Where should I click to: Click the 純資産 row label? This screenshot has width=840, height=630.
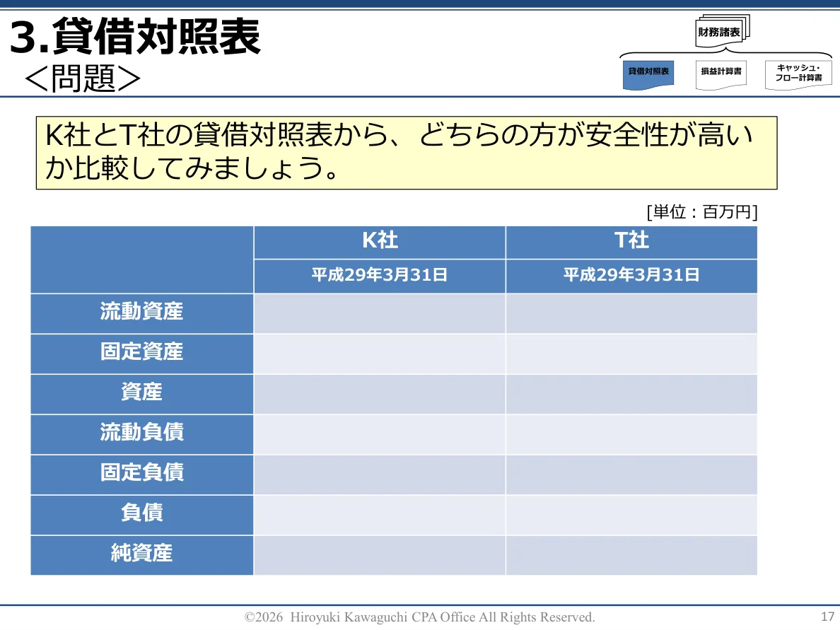click(142, 555)
